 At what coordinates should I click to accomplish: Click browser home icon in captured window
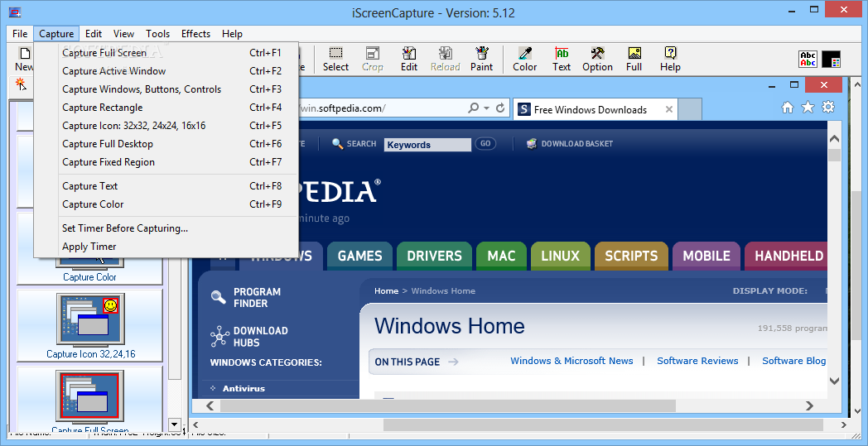787,108
